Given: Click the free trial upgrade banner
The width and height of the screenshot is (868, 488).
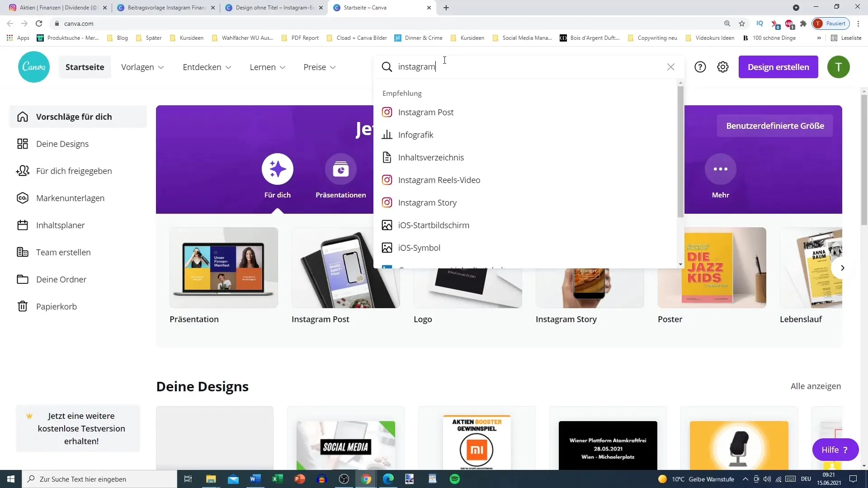Looking at the screenshot, I should click(x=78, y=428).
